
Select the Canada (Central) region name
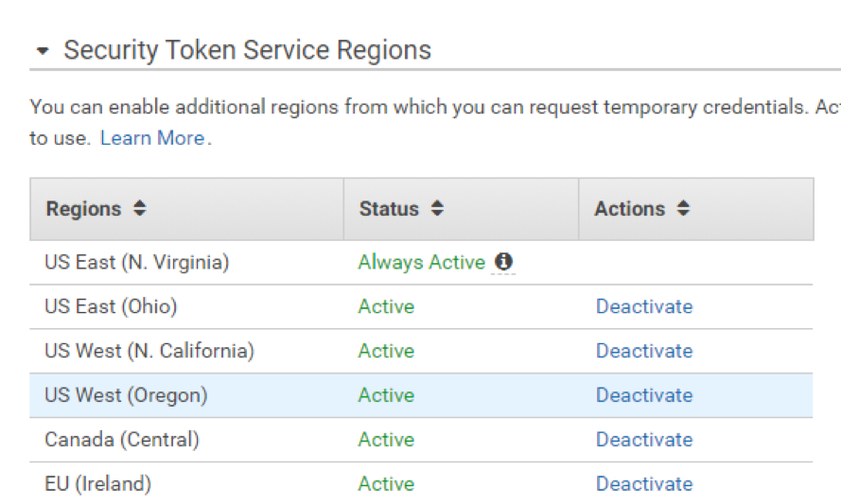tap(122, 441)
